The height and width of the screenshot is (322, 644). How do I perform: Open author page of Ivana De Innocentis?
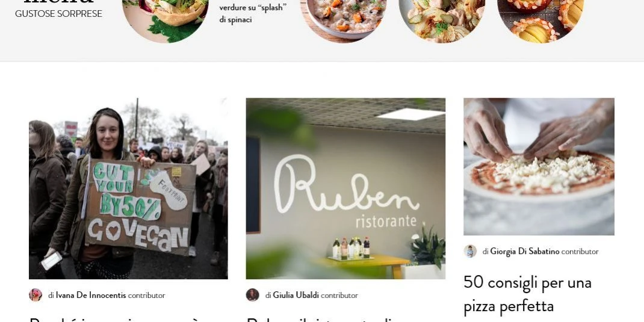[x=91, y=296]
